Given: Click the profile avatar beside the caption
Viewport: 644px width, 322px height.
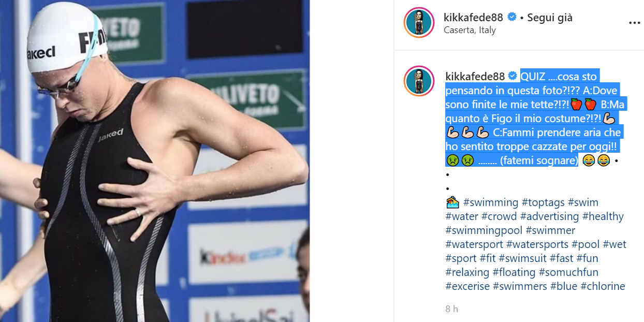Looking at the screenshot, I should click(419, 81).
